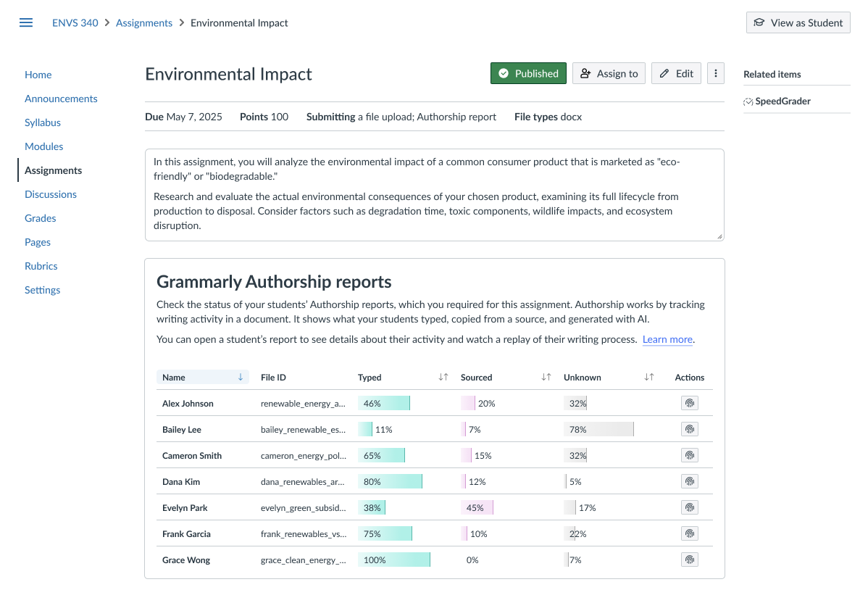Open Frank Garcia's authorship report fingerprint icon
868x603 pixels.
point(689,533)
